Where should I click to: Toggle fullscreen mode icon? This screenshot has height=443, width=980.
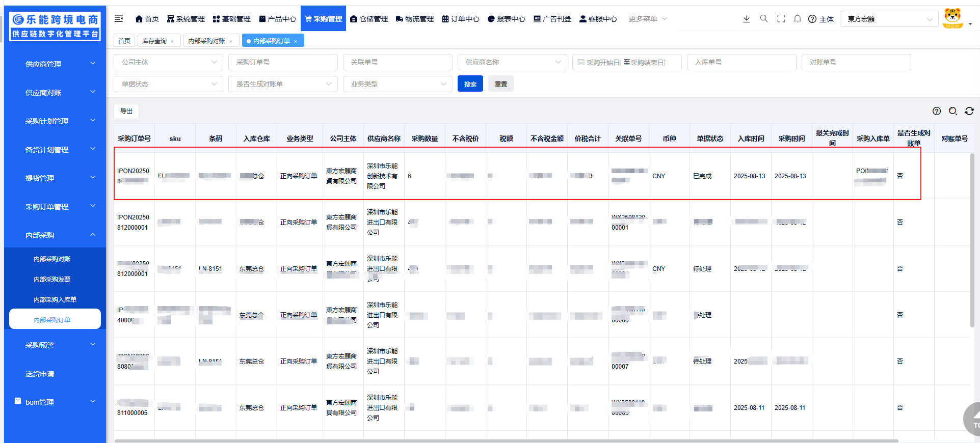(781, 19)
